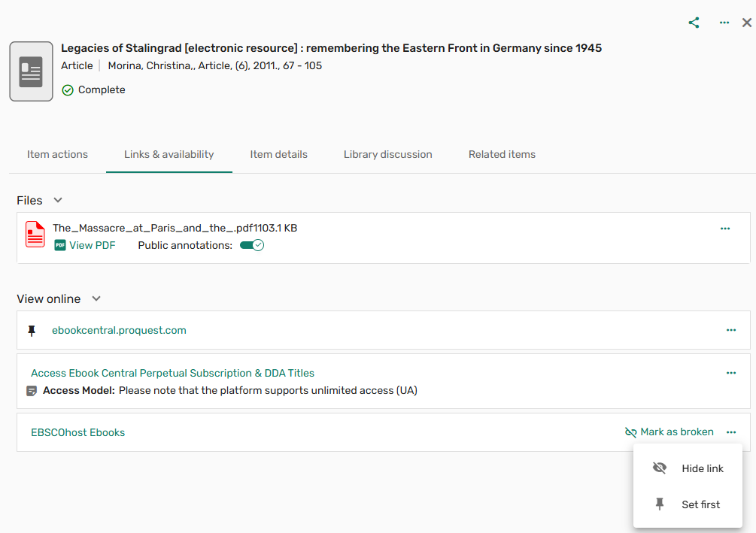Open more options for ebookcentral.proquest.com link
The image size is (756, 533).
(731, 330)
